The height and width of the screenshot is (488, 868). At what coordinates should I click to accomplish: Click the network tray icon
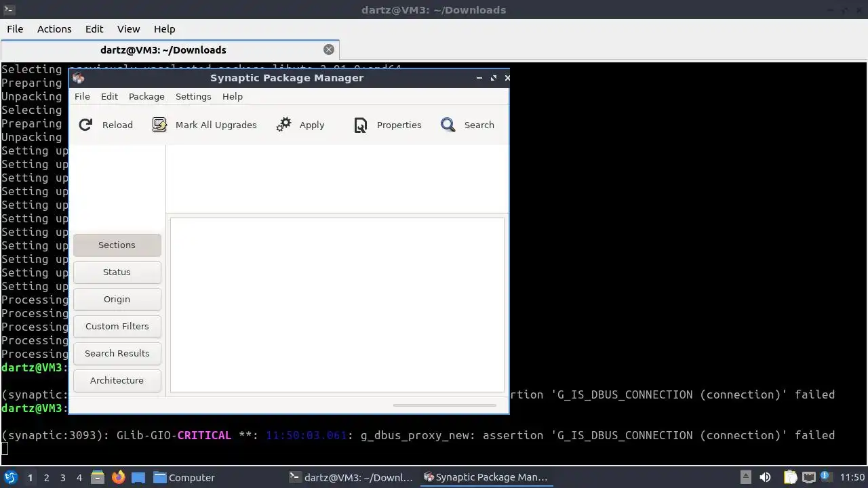[x=808, y=477]
